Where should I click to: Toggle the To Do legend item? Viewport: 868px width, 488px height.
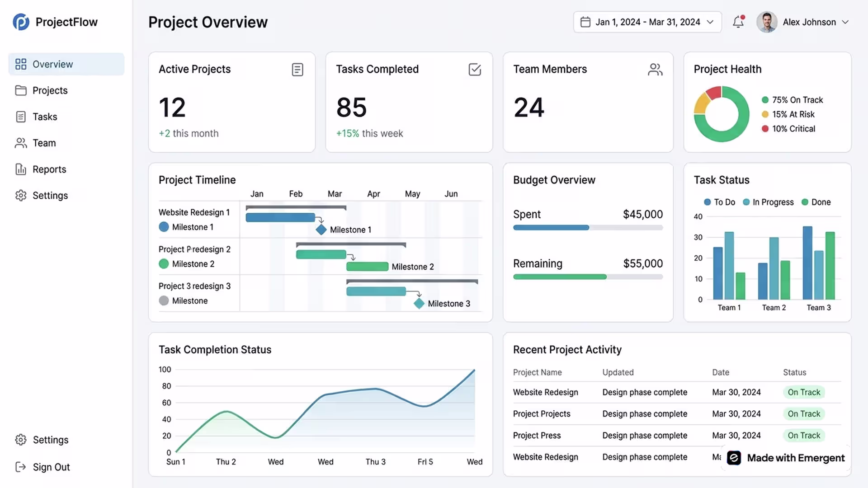(x=720, y=202)
